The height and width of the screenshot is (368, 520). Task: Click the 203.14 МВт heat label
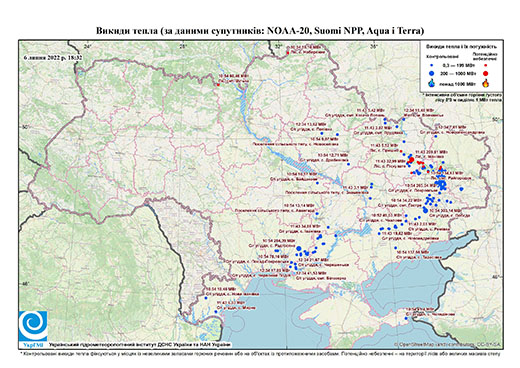click(x=445, y=211)
